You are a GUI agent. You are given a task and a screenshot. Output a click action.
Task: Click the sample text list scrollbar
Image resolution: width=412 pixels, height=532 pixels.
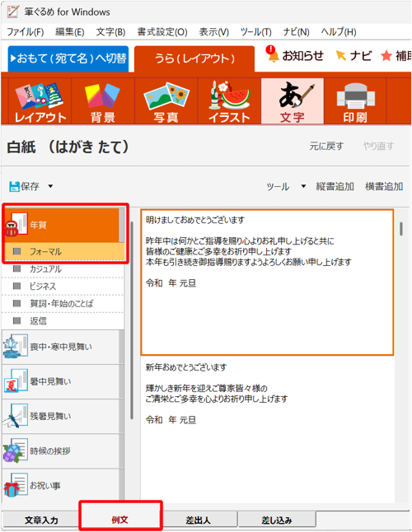point(401,229)
